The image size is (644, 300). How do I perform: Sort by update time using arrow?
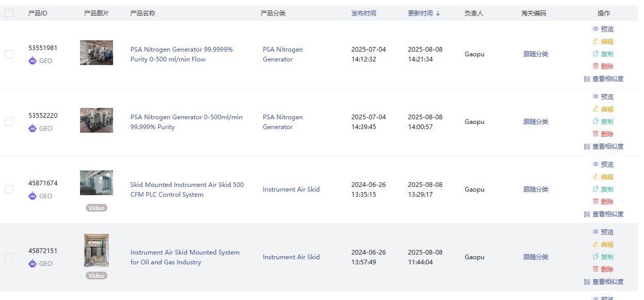[x=438, y=13]
